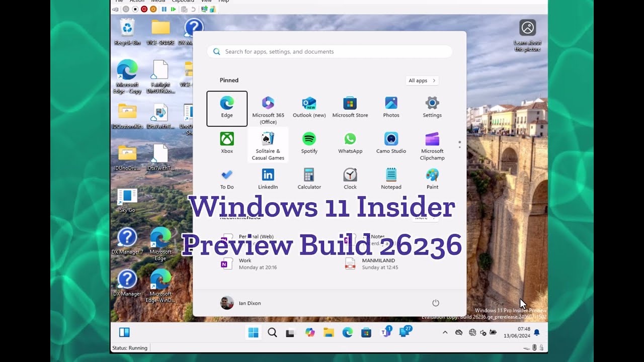The height and width of the screenshot is (362, 644).
Task: Open Edge from the pinned apps
Action: tap(227, 108)
